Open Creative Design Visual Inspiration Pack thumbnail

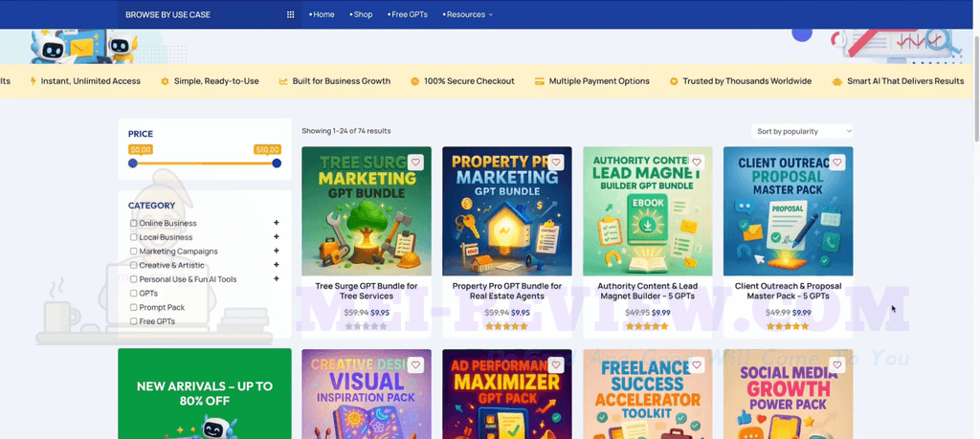click(x=367, y=394)
